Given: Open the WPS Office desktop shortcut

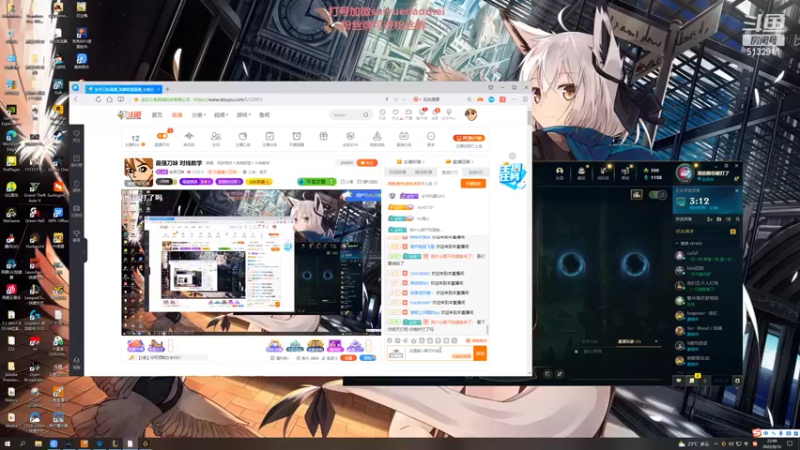Looking at the screenshot, I should point(58,214).
